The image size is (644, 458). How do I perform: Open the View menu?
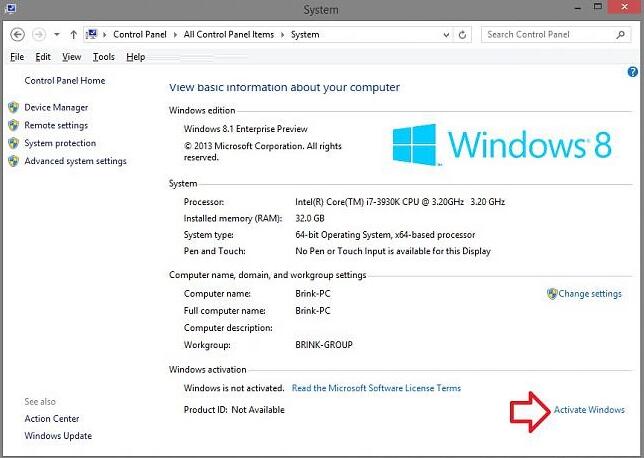coord(71,57)
